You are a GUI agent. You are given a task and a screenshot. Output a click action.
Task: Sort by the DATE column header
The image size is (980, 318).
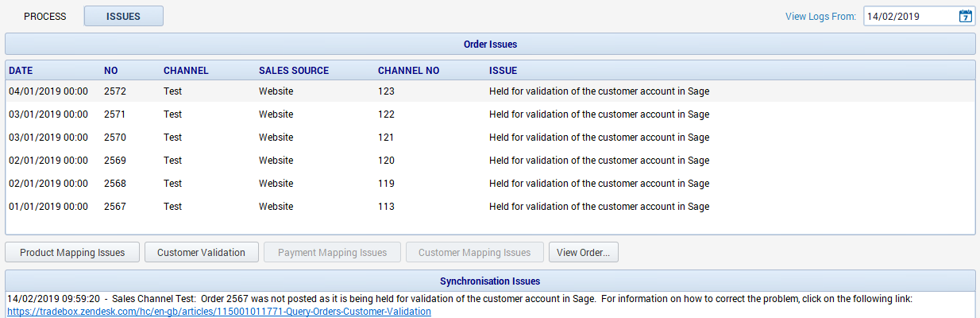(x=21, y=71)
